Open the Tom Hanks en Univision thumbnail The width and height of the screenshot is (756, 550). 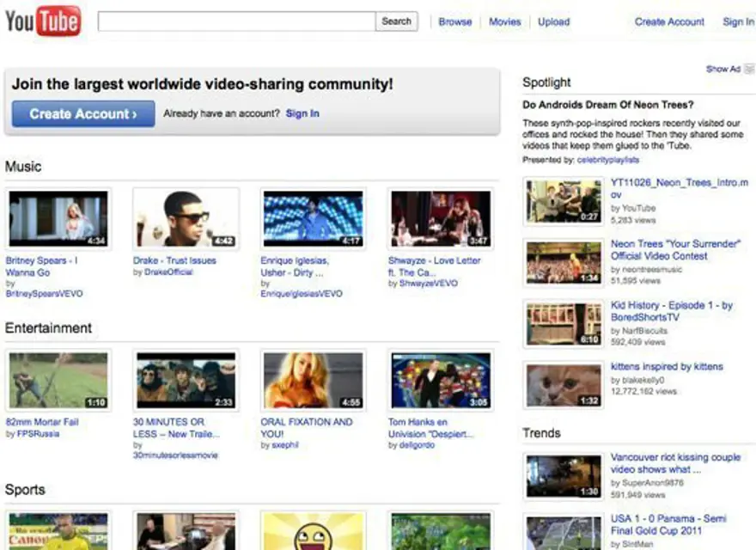click(x=441, y=380)
